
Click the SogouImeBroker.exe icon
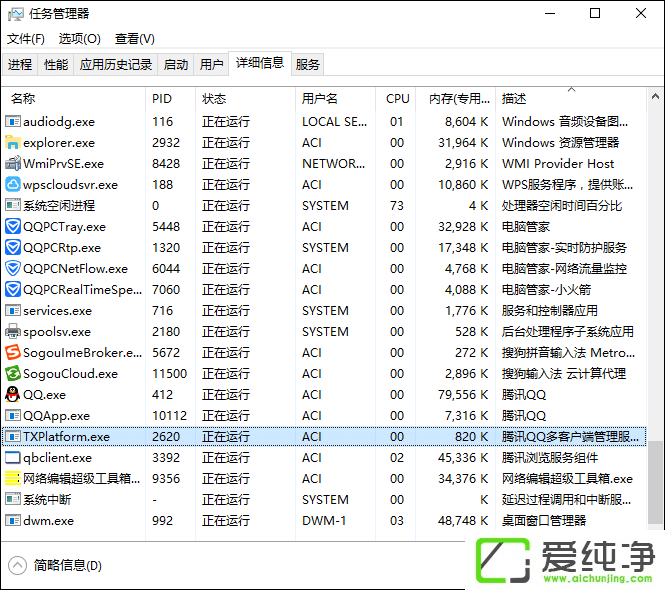(13, 352)
